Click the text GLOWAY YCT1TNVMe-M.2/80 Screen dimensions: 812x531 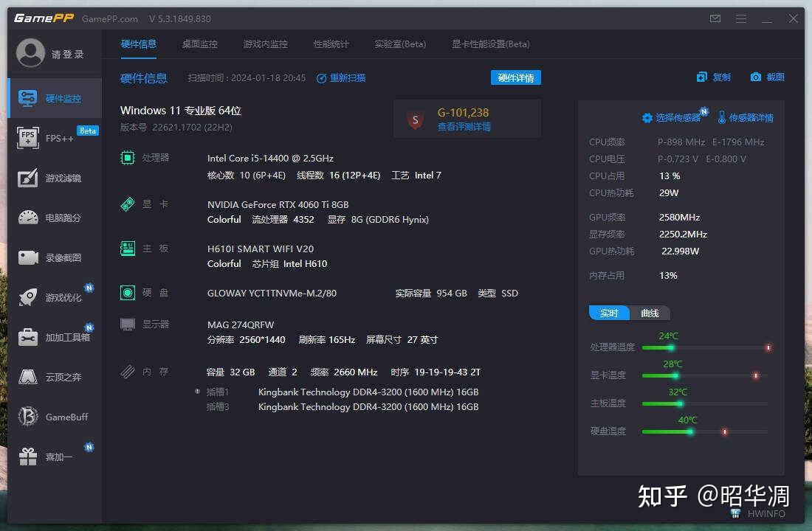point(272,293)
